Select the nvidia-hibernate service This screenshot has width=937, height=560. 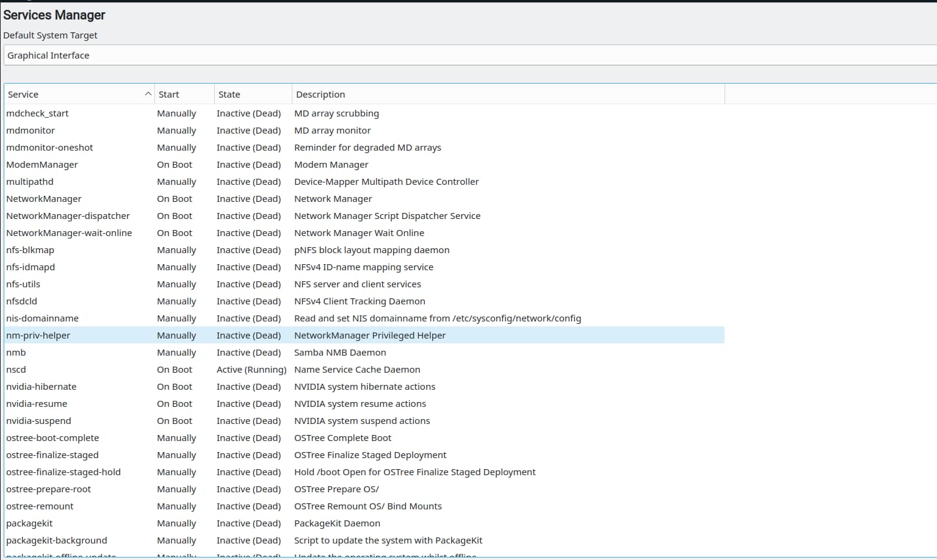183,386
